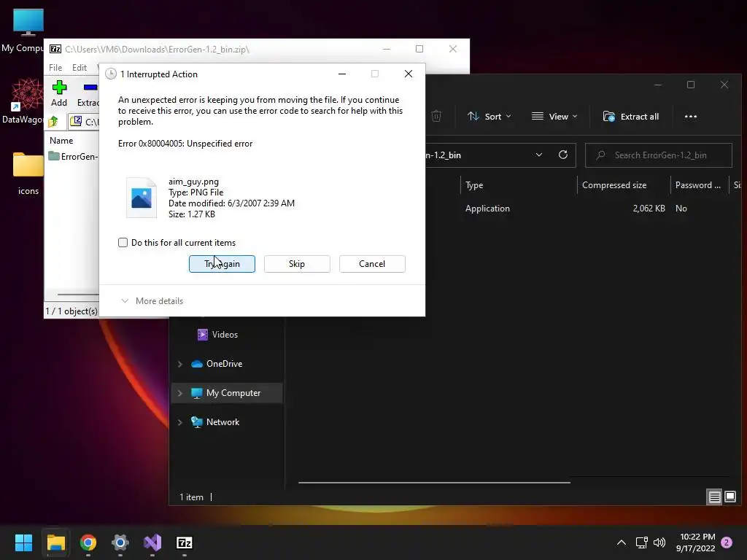Click the aim_guy.png file thumbnail
The width and height of the screenshot is (747, 560).
click(142, 198)
